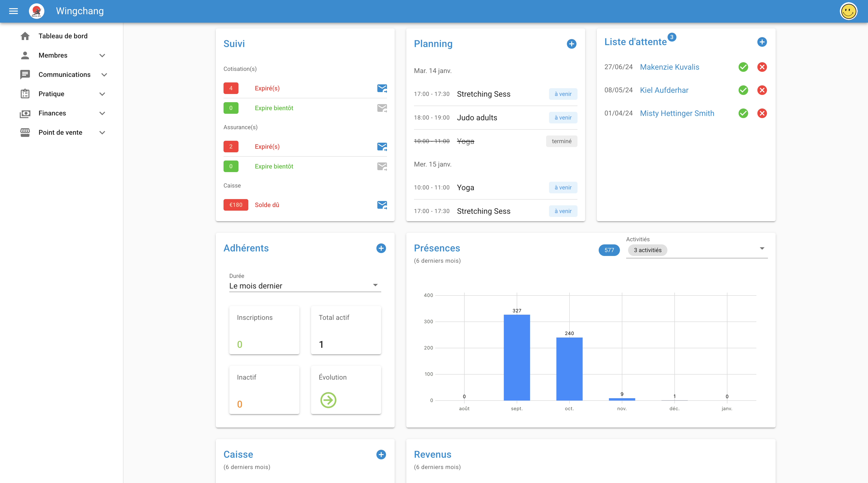Click the Inscriptions stat card
Viewport: 868px width, 483px height.
pos(264,330)
